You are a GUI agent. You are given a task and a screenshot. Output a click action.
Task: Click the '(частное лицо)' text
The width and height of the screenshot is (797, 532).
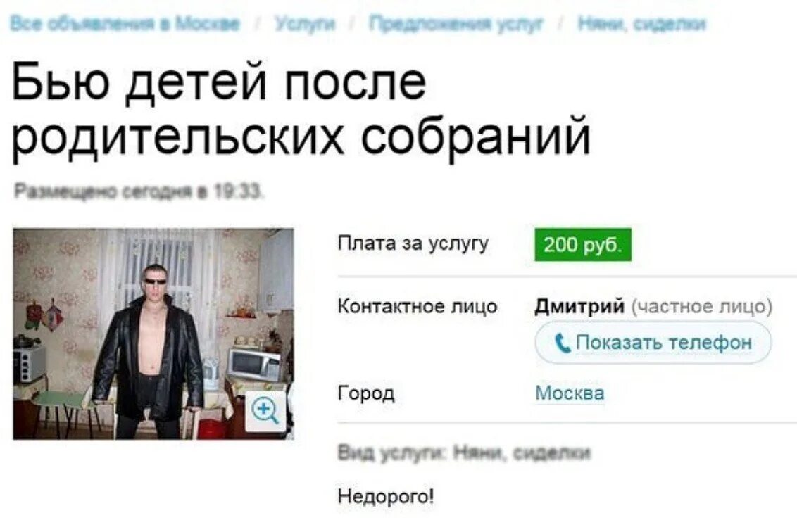(701, 306)
